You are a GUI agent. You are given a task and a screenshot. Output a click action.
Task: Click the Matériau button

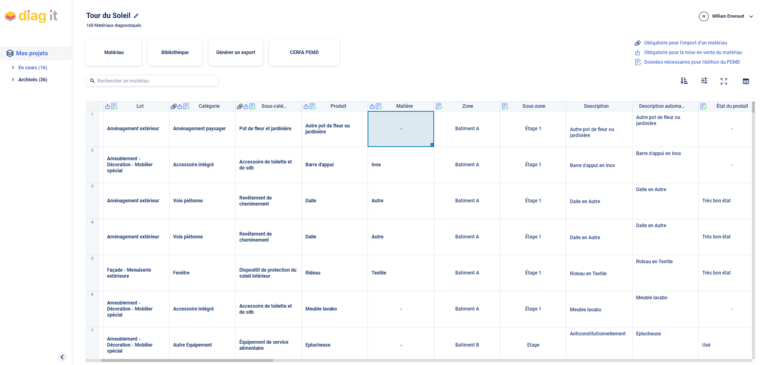pyautogui.click(x=114, y=52)
